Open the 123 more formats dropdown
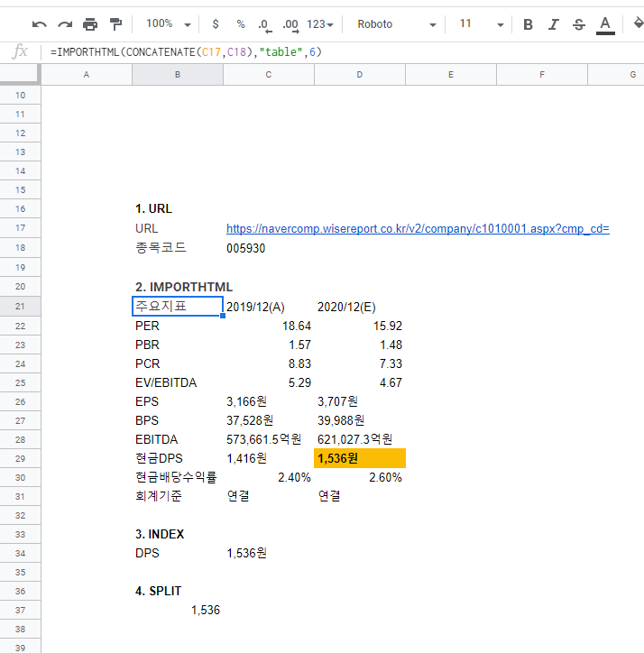This screenshot has width=644, height=653. [x=320, y=24]
